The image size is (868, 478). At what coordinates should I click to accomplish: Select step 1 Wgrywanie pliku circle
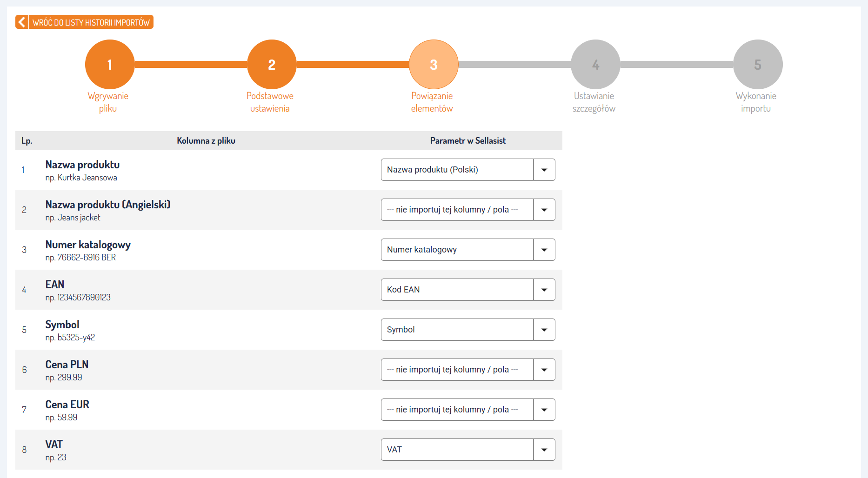(110, 65)
